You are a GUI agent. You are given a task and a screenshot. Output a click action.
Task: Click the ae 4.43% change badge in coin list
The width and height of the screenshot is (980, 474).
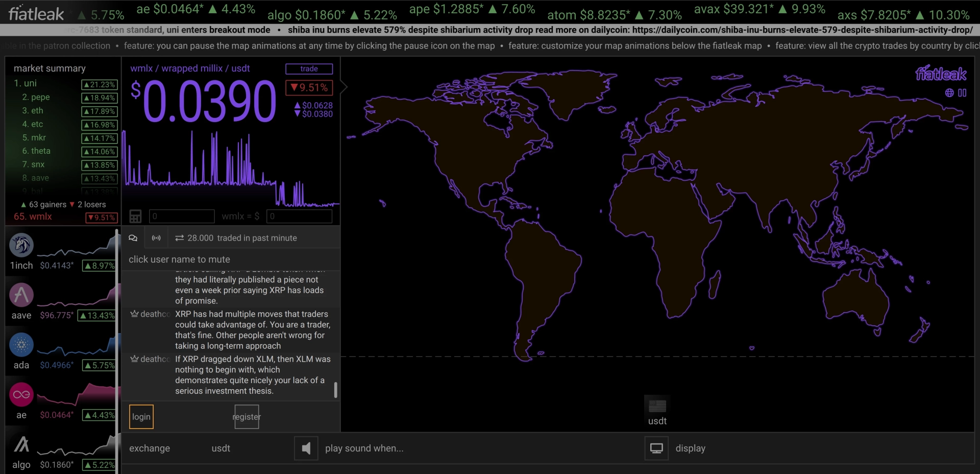(x=100, y=415)
